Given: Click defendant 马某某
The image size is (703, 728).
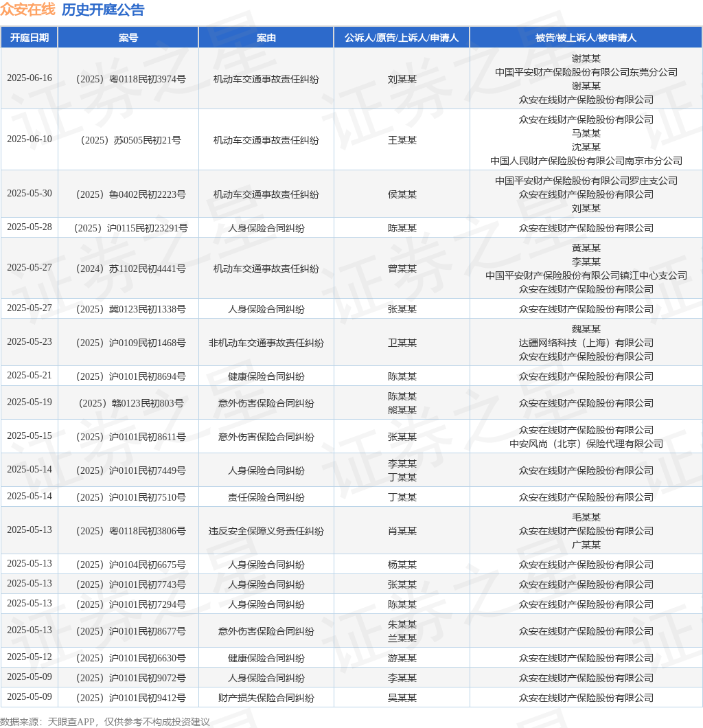Looking at the screenshot, I should tap(586, 134).
